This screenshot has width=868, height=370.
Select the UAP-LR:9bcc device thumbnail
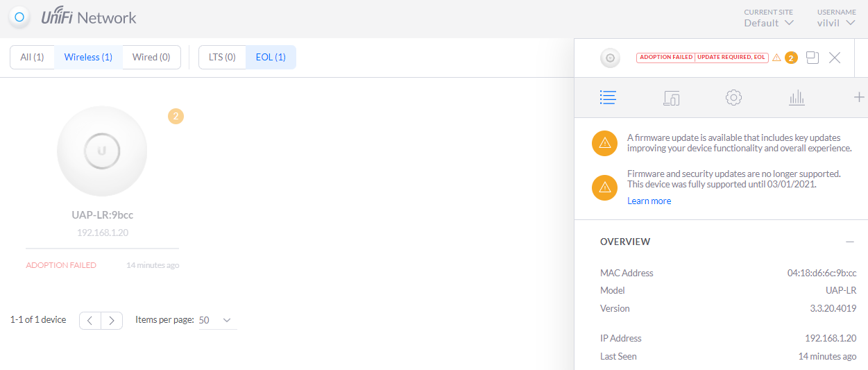[x=102, y=151]
